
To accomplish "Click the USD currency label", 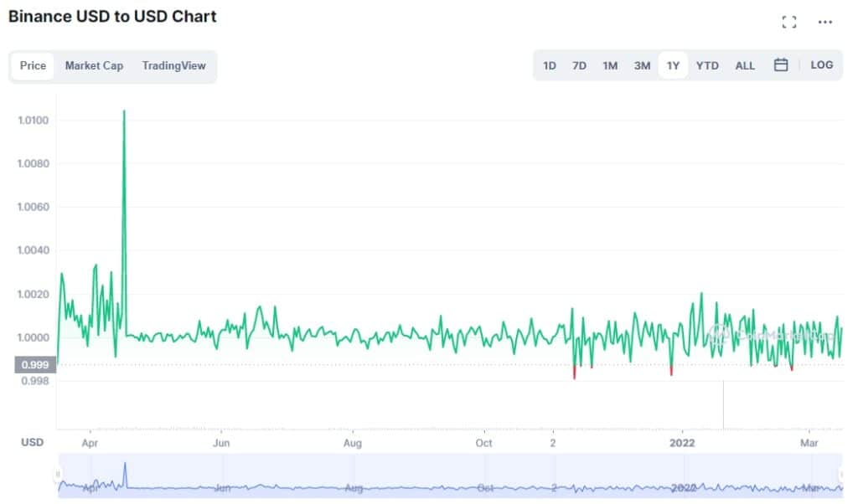I will pos(33,442).
